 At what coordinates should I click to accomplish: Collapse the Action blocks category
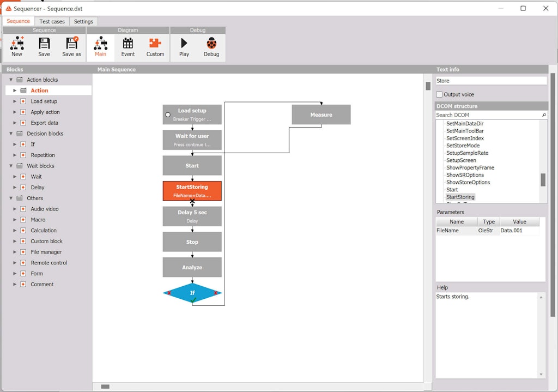10,80
